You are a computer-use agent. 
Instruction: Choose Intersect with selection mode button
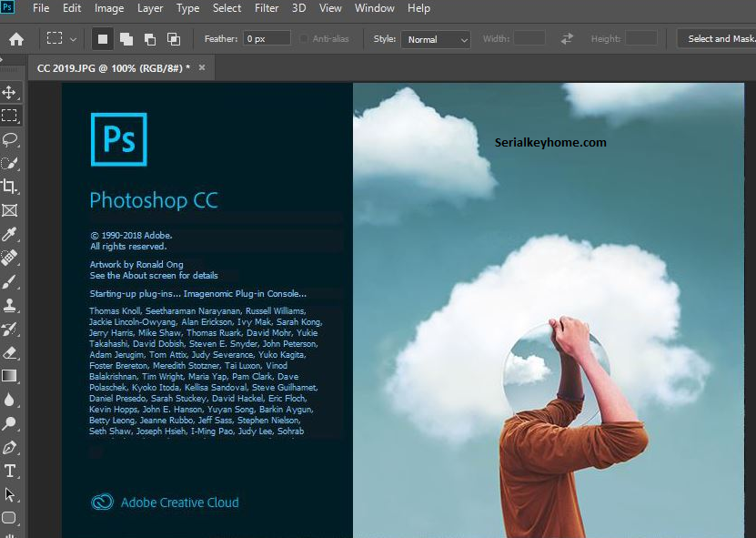click(174, 39)
